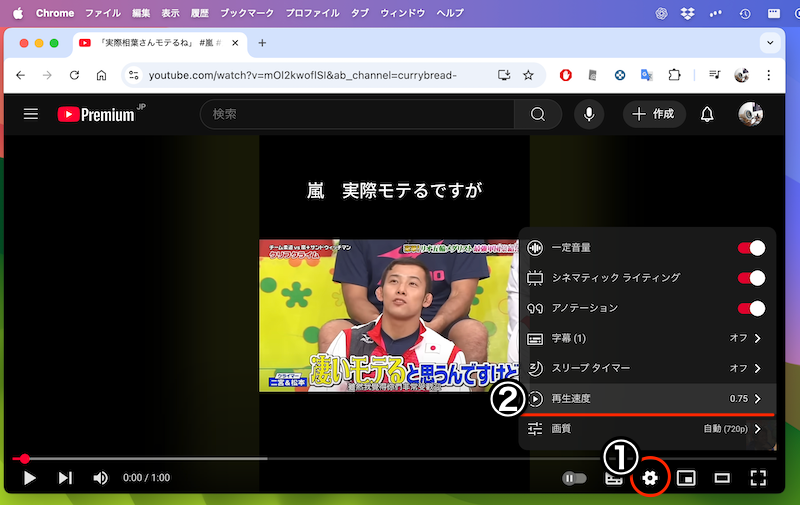Viewport: 800px width, 505px height.
Task: Enter full screen mode
Action: (x=758, y=478)
